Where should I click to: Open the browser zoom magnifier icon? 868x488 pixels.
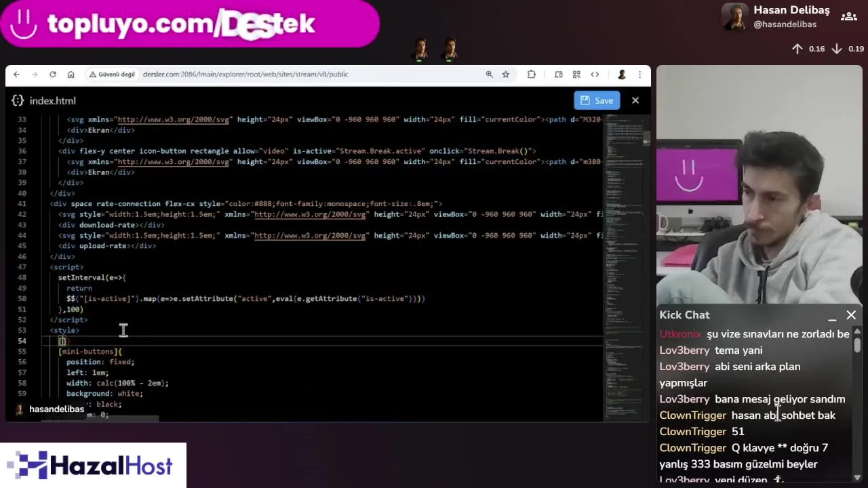pyautogui.click(x=489, y=75)
